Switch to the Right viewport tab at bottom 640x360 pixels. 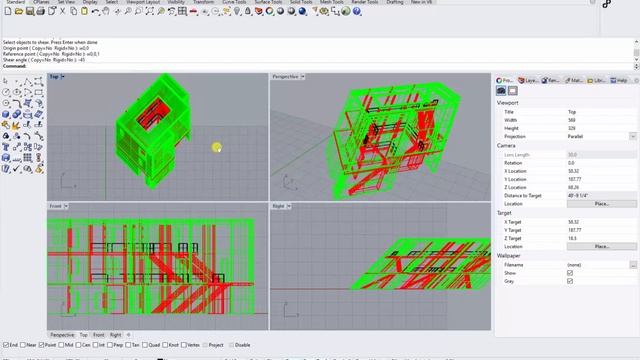click(116, 335)
